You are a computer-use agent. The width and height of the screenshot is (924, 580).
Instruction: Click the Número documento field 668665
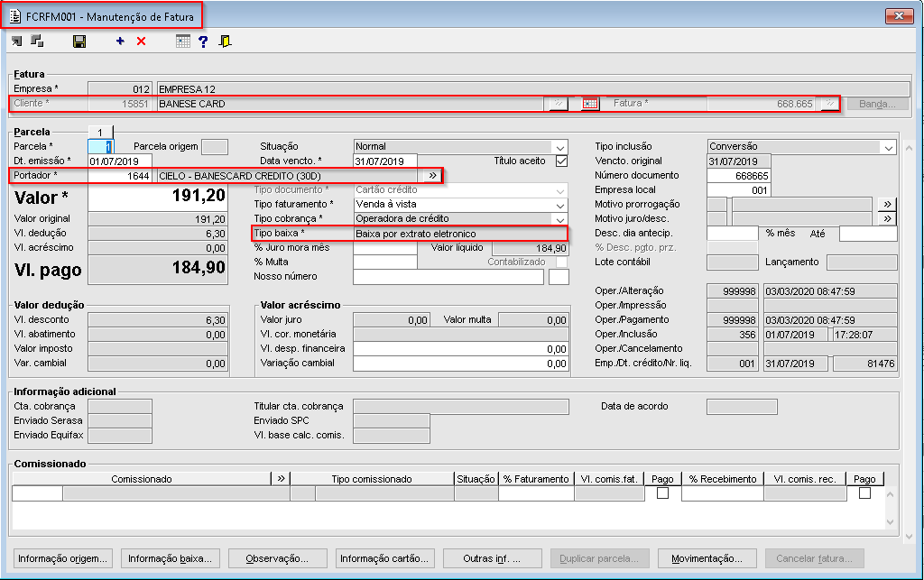[738, 176]
